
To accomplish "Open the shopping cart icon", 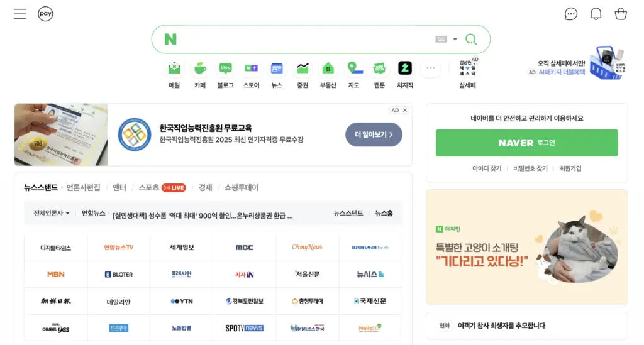I will (621, 14).
